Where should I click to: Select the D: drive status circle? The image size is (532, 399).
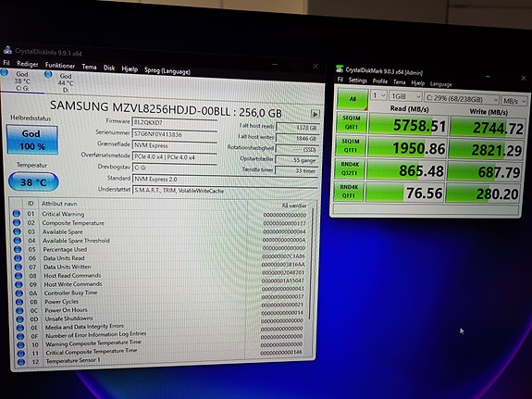coord(48,74)
